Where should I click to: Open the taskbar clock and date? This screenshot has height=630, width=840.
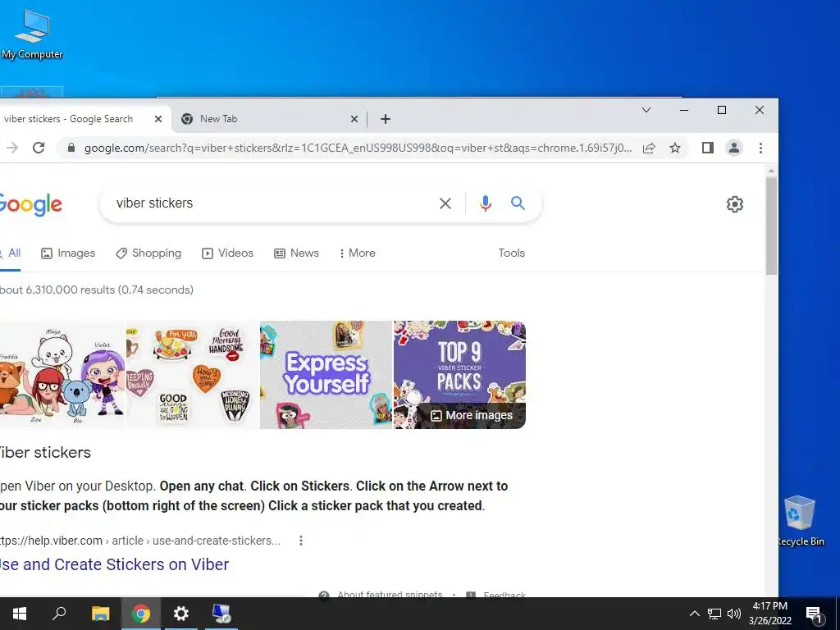pyautogui.click(x=769, y=614)
